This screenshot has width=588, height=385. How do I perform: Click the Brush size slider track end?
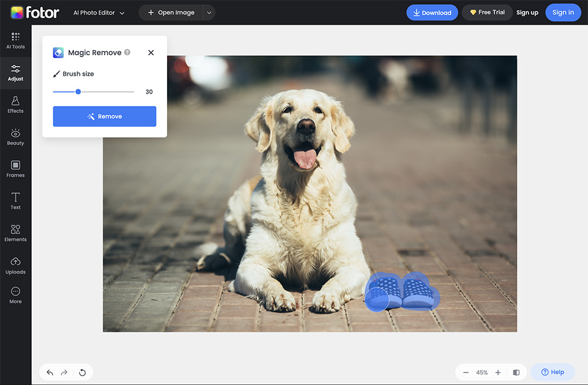click(133, 92)
